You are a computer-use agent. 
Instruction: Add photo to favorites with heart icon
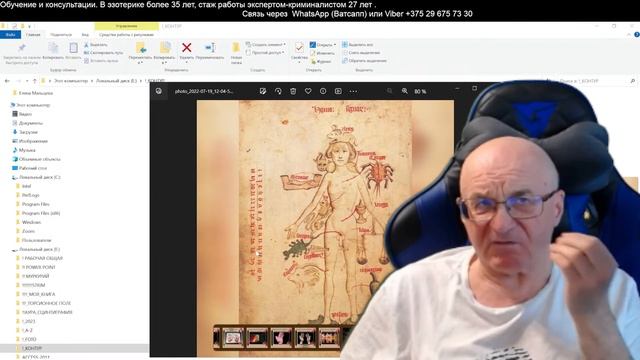coord(308,91)
